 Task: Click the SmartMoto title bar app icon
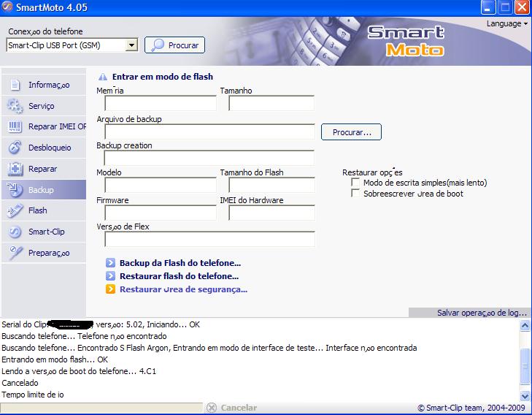[x=7, y=7]
